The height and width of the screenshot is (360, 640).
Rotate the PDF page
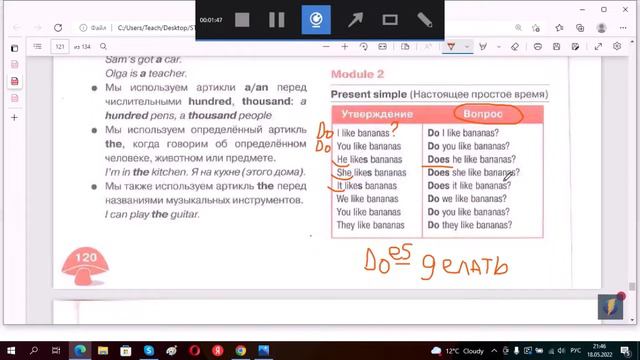point(363,47)
